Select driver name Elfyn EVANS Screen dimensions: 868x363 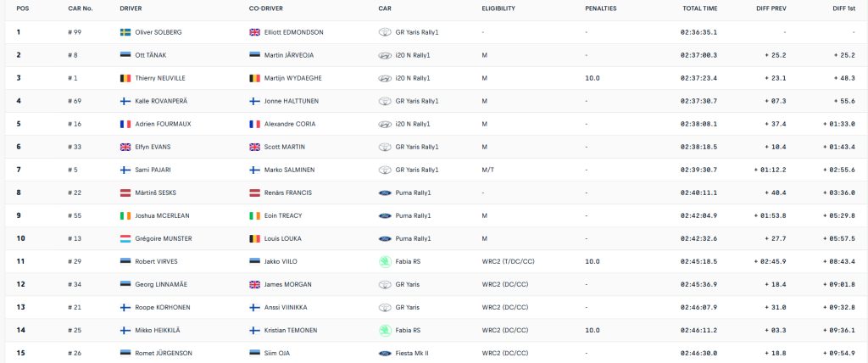[x=153, y=147]
